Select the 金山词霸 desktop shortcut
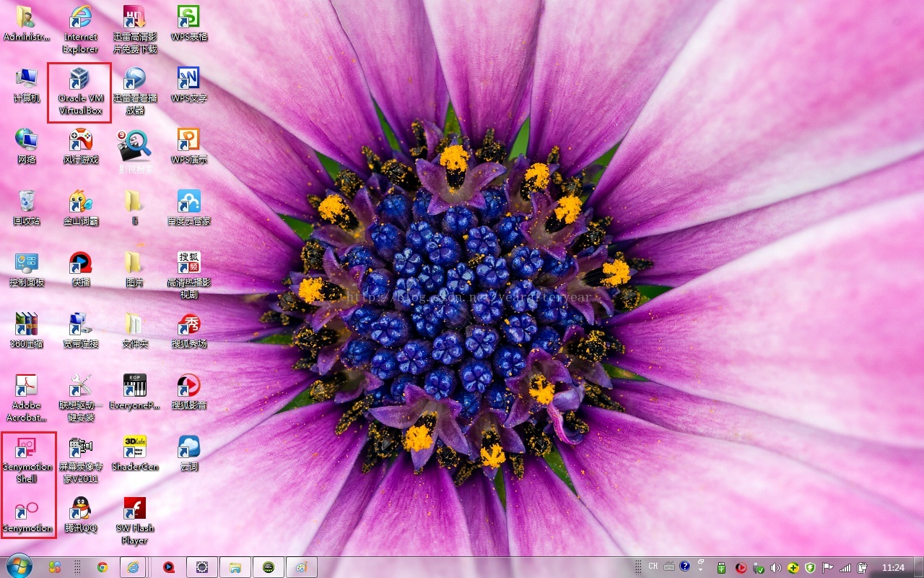The width and height of the screenshot is (924, 578). point(81,208)
